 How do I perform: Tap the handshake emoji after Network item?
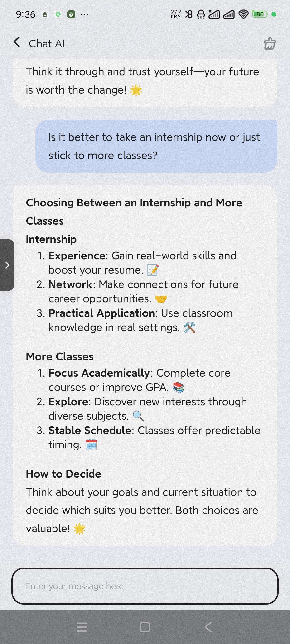point(161,299)
